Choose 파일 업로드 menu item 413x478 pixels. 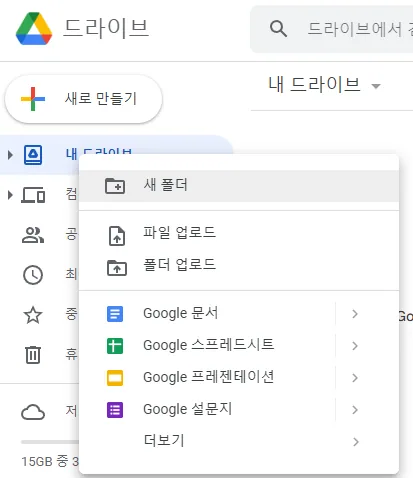point(239,233)
